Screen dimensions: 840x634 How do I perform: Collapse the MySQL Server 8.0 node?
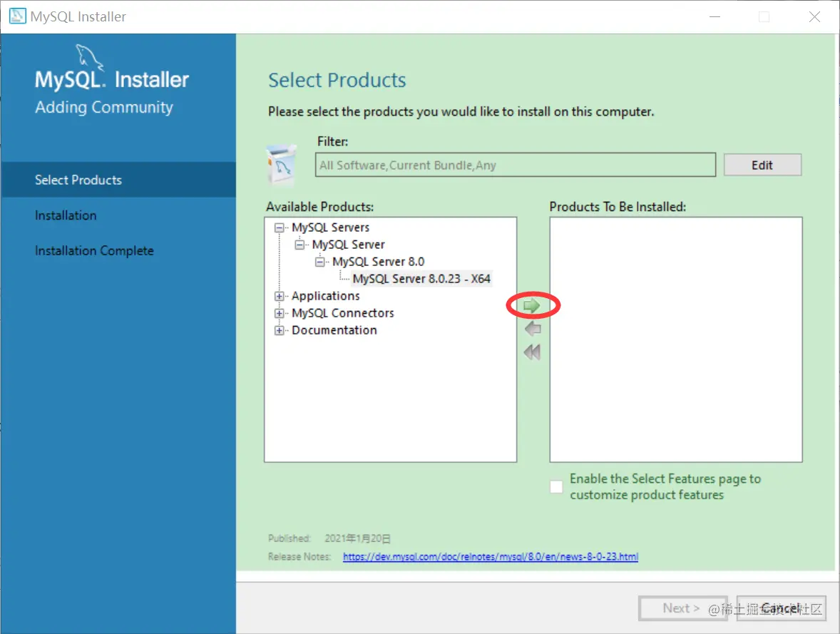pyautogui.click(x=320, y=262)
